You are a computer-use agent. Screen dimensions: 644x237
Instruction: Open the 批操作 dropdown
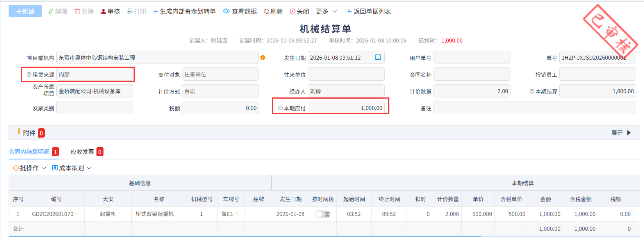30,168
